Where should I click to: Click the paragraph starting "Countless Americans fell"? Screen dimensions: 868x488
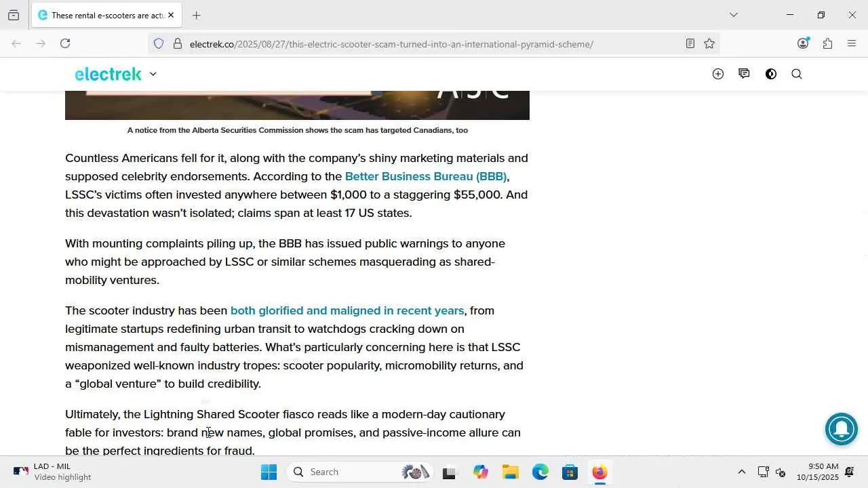point(297,186)
